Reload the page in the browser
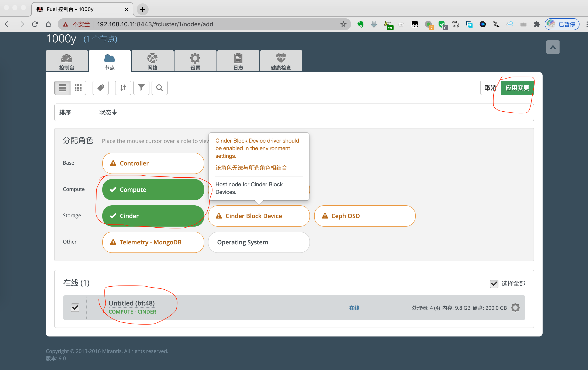The image size is (588, 370). click(35, 24)
